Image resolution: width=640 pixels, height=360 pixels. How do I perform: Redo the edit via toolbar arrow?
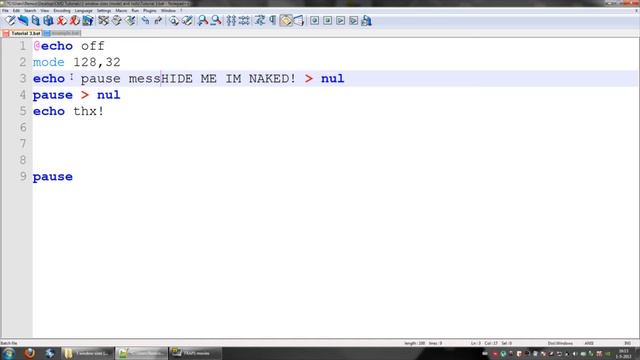[x=158, y=20]
